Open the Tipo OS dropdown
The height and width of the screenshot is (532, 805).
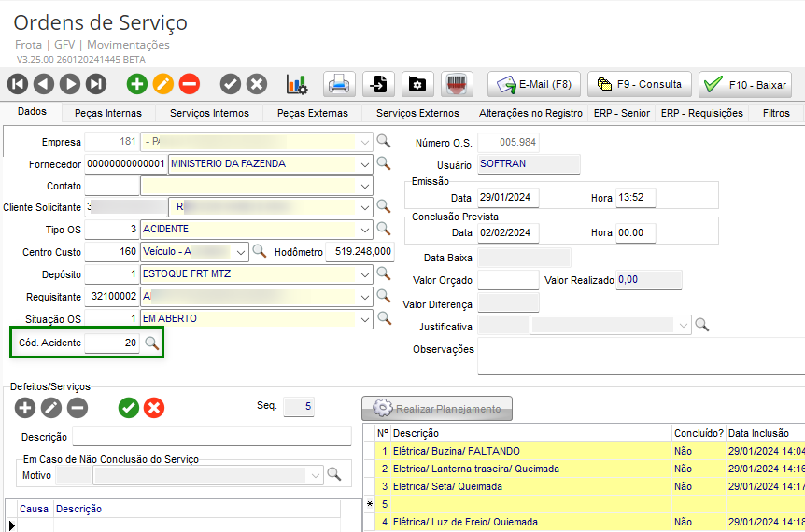pyautogui.click(x=364, y=229)
